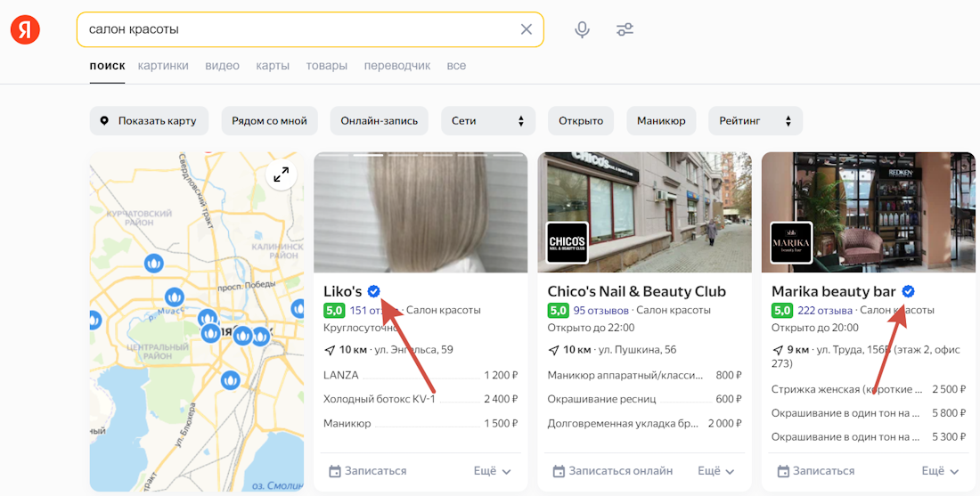Expand "Ещё" menu on Liko's card
This screenshot has width=980, height=496.
[x=493, y=471]
